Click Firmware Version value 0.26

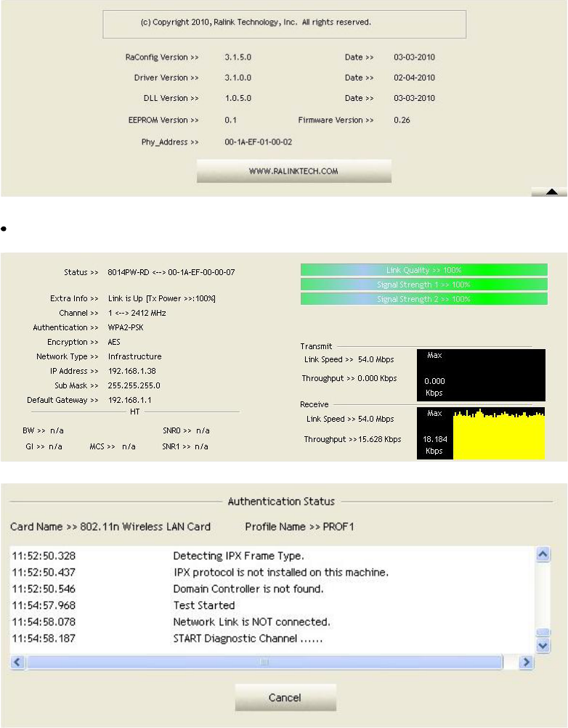point(402,120)
